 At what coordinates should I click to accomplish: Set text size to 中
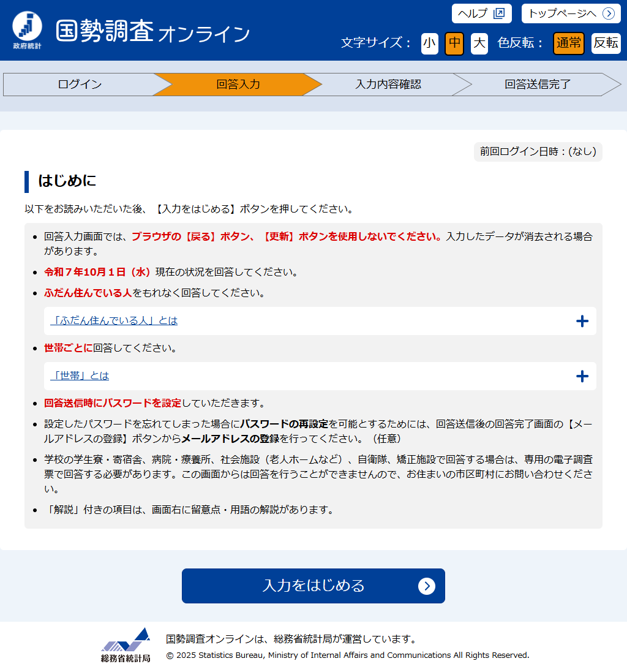point(454,43)
